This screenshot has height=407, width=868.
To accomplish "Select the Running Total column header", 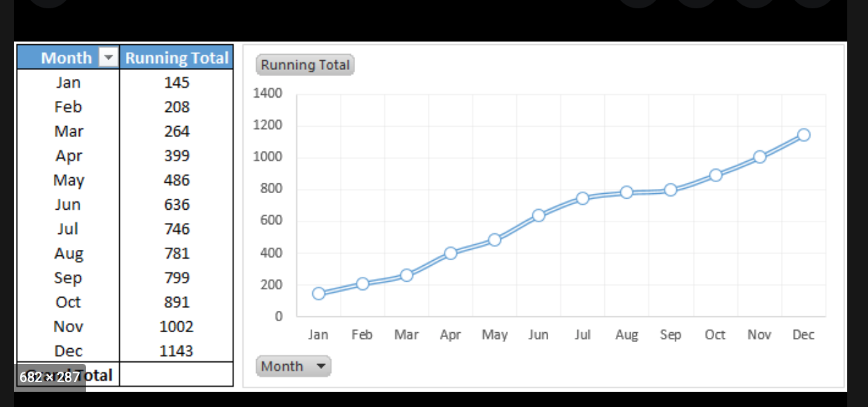I will tap(177, 58).
